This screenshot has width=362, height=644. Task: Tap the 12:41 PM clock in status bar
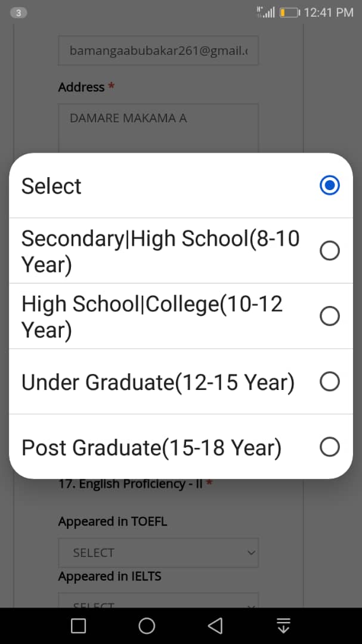coord(329,13)
